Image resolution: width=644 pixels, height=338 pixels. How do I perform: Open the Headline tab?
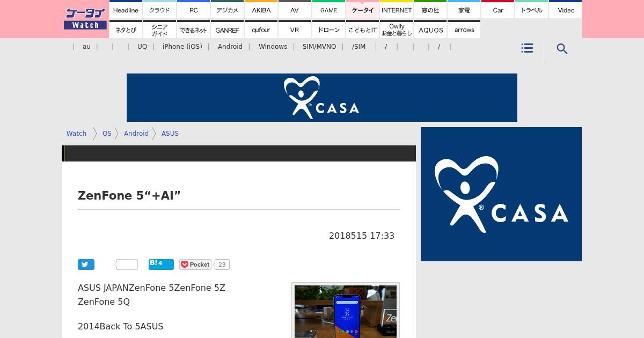pos(126,10)
